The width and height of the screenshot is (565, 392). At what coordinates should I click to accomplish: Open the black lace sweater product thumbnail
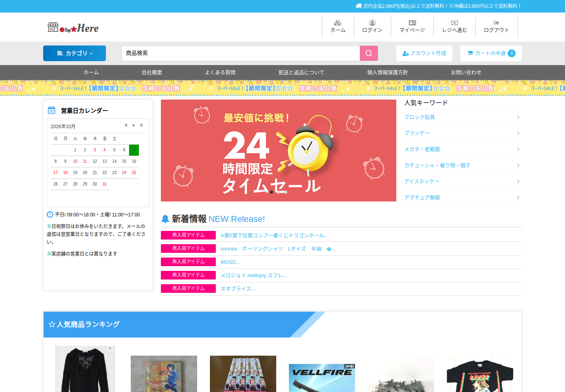pos(85,369)
